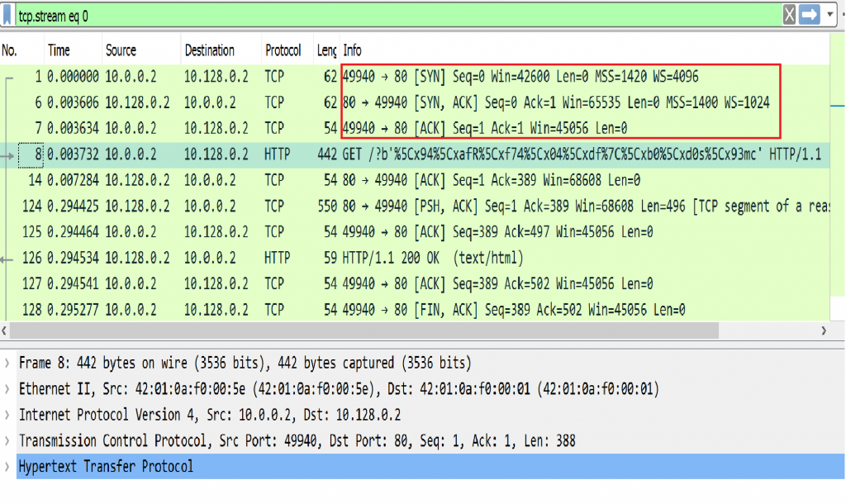The width and height of the screenshot is (846, 504).
Task: Click the filter bookmark icon
Action: point(7,15)
